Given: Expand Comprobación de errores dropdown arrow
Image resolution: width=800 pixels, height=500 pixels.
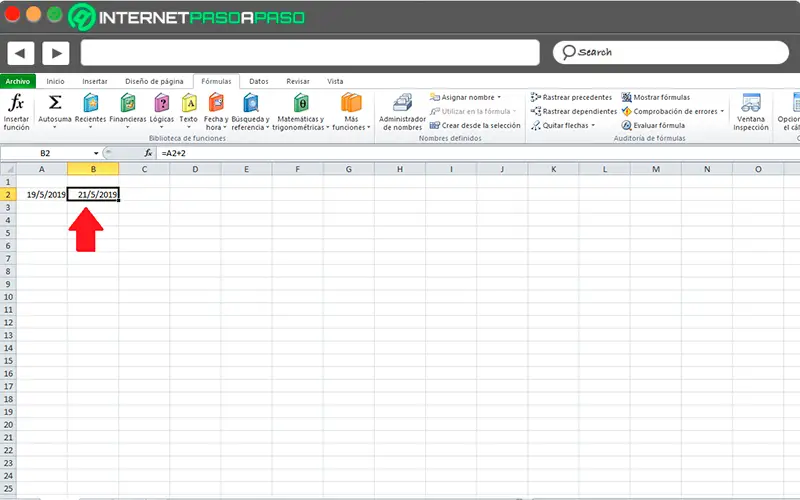Looking at the screenshot, I should (722, 111).
